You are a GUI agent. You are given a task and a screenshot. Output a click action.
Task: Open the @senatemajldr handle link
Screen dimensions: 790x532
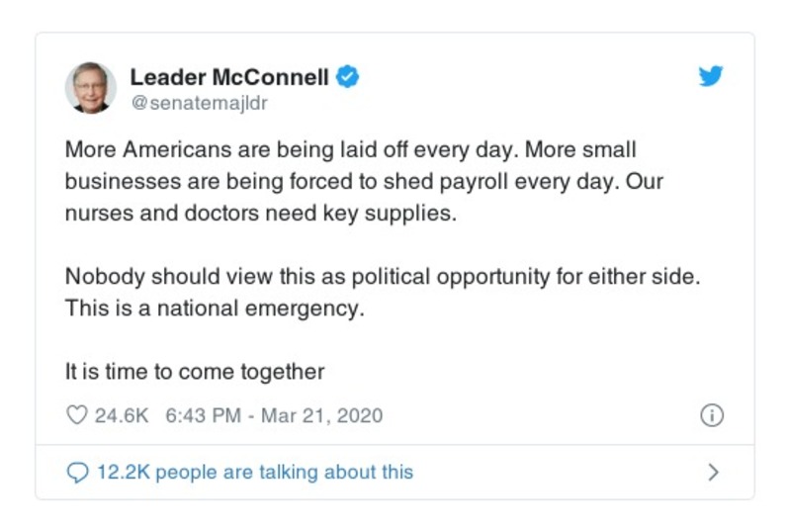(199, 103)
